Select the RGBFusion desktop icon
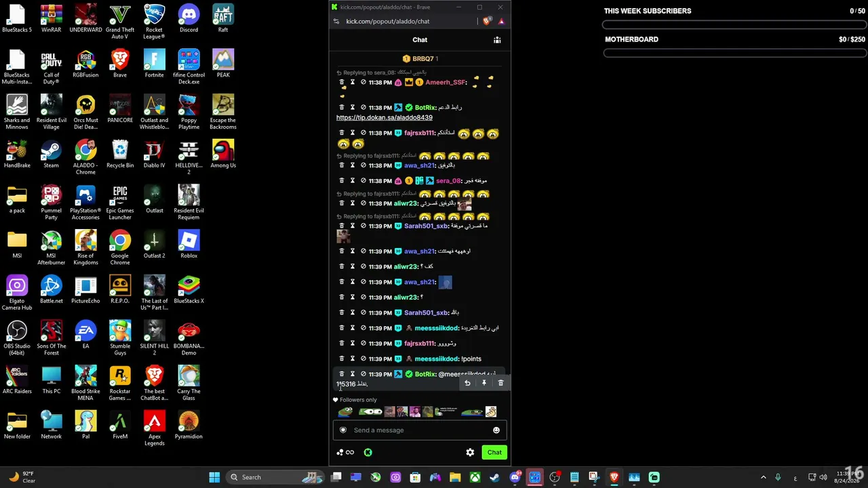This screenshot has width=868, height=488. click(x=85, y=64)
